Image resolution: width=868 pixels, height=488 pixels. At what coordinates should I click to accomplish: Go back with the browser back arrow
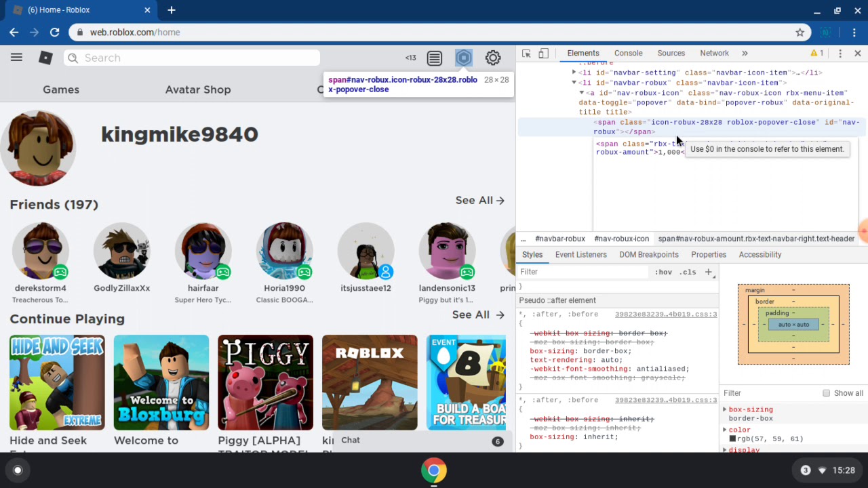click(14, 32)
